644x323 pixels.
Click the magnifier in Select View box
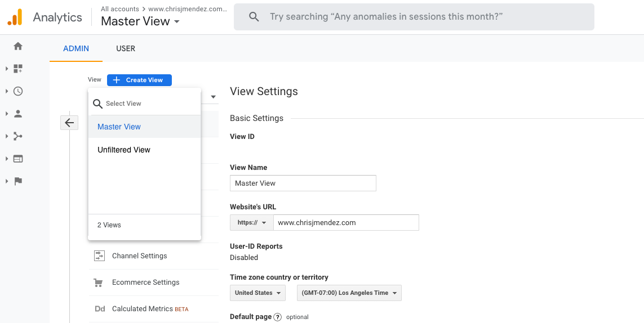(97, 104)
